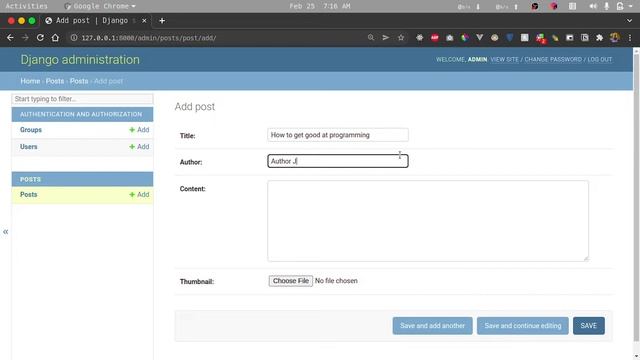The height and width of the screenshot is (360, 640).
Task: Click the date and time in top bar
Action: click(320, 6)
